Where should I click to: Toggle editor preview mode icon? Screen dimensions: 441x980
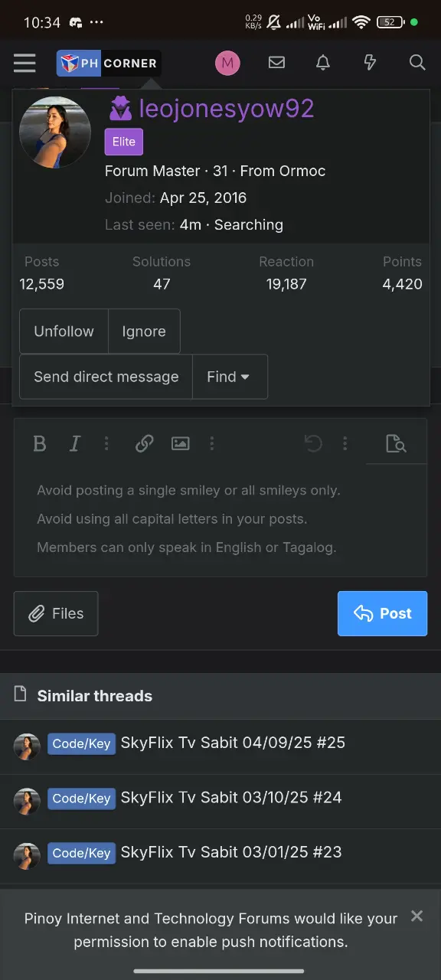pos(396,443)
